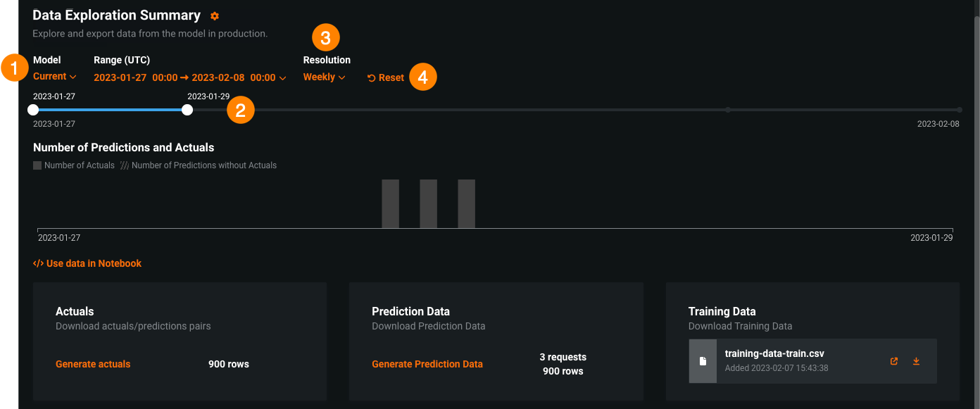The image size is (980, 409).
Task: Click Generate Prediction Data link
Action: [x=427, y=364]
